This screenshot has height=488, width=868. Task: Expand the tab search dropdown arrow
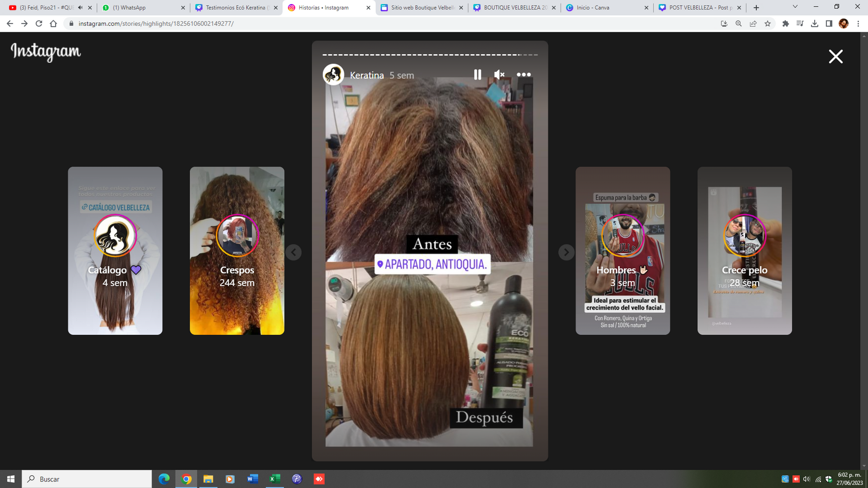795,7
